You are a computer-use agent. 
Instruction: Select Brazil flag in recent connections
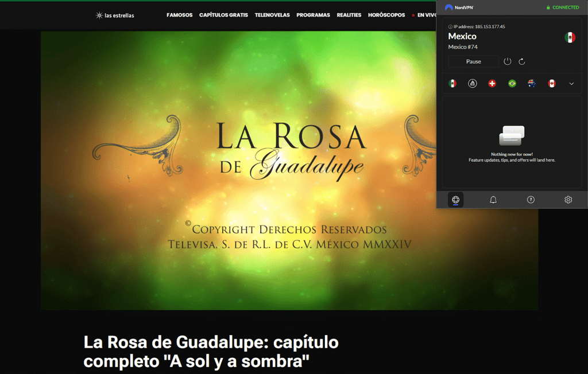pyautogui.click(x=512, y=83)
